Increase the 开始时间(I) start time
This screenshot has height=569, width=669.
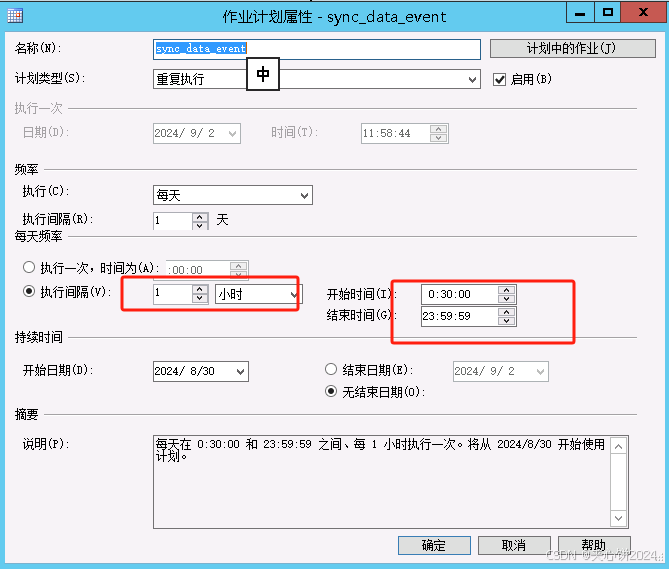(506, 290)
